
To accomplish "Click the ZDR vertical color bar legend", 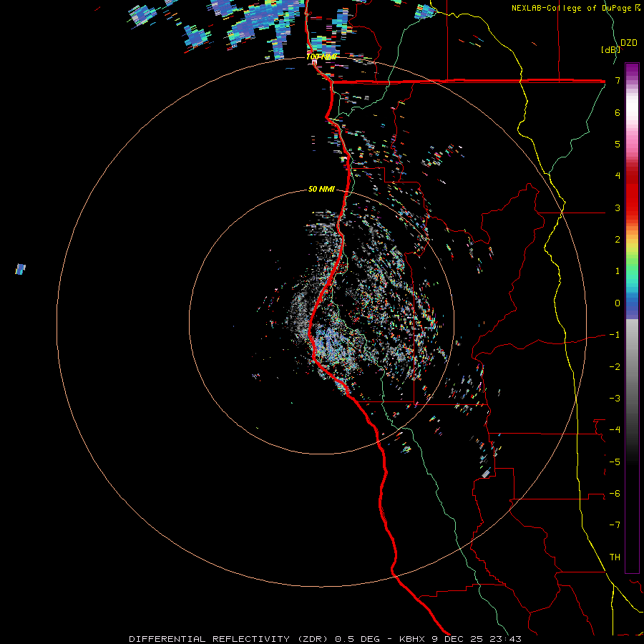I will click(x=632, y=318).
